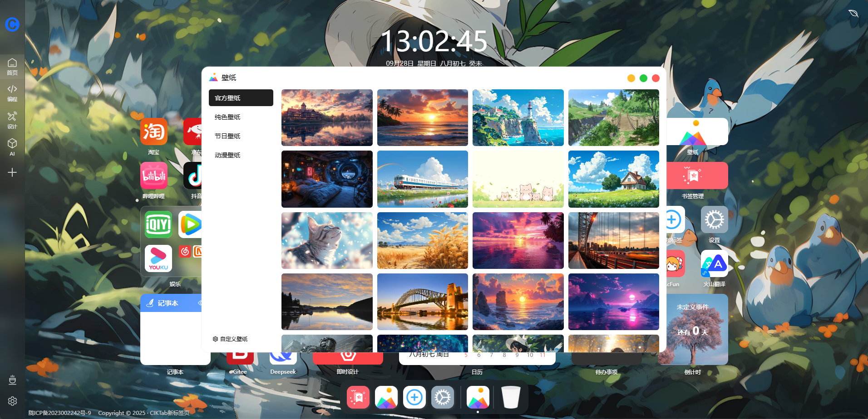Click the ICP filing number link
This screenshot has height=419, width=868.
pos(60,413)
